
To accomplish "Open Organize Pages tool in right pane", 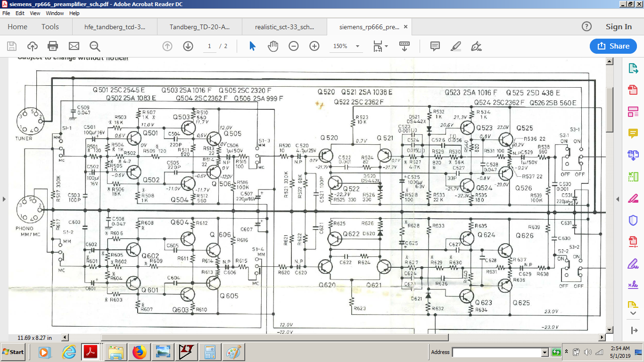I will click(633, 177).
